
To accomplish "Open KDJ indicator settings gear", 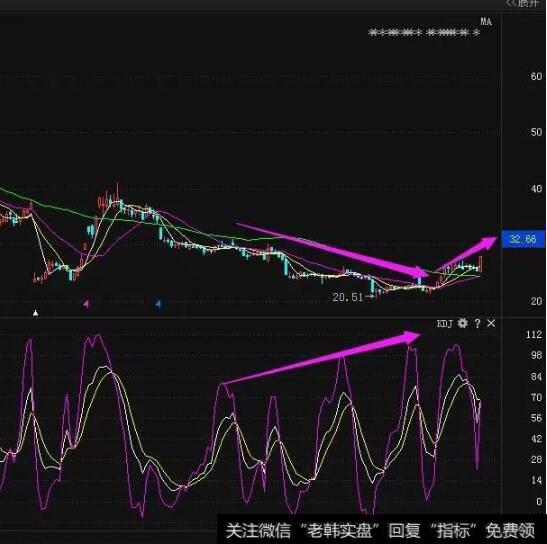I will pyautogui.click(x=463, y=323).
